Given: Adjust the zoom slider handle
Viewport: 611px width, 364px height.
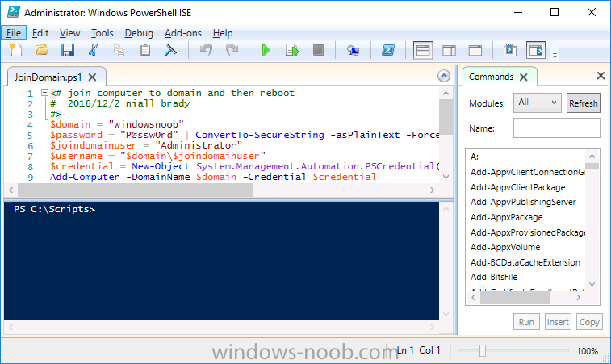Looking at the screenshot, I should 483,351.
